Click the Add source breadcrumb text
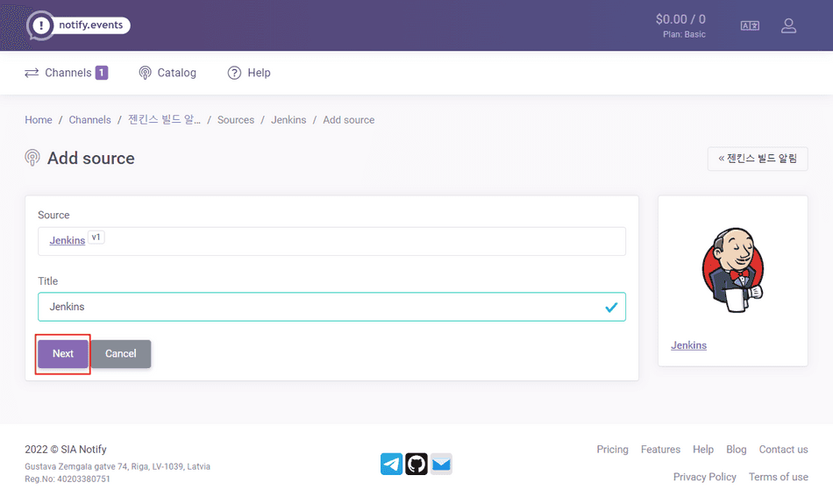The height and width of the screenshot is (504, 833). click(x=348, y=120)
